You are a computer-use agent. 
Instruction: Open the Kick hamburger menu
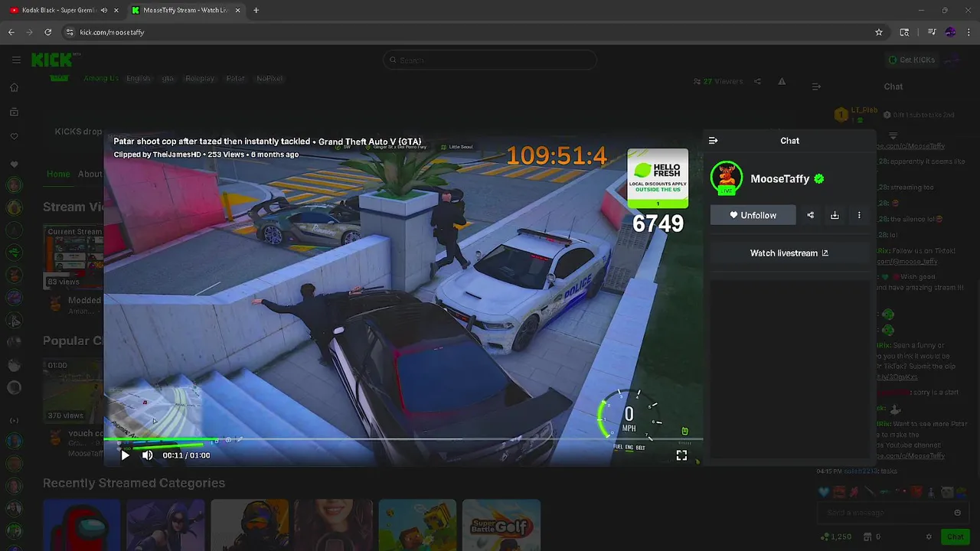click(x=16, y=60)
